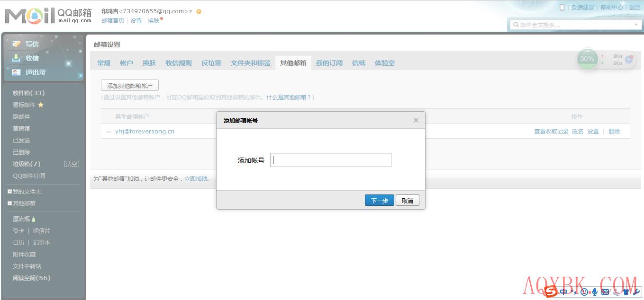Screen dimensions: 644x300
Task: Open the 垃圾箱(7) folder
Action: point(27,164)
